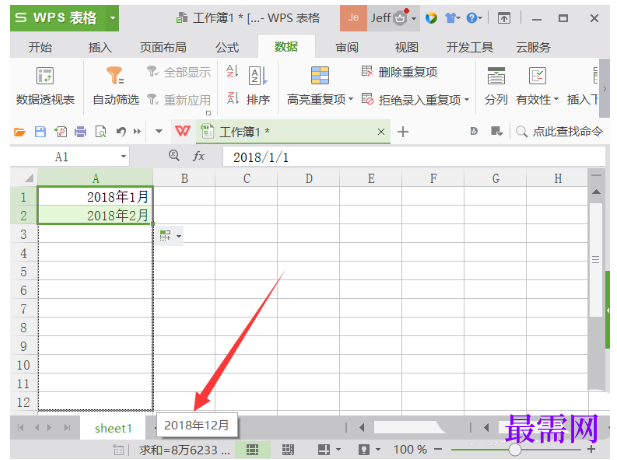617x460 pixels.
Task: Click Show All (全部显示) filter option
Action: (179, 72)
